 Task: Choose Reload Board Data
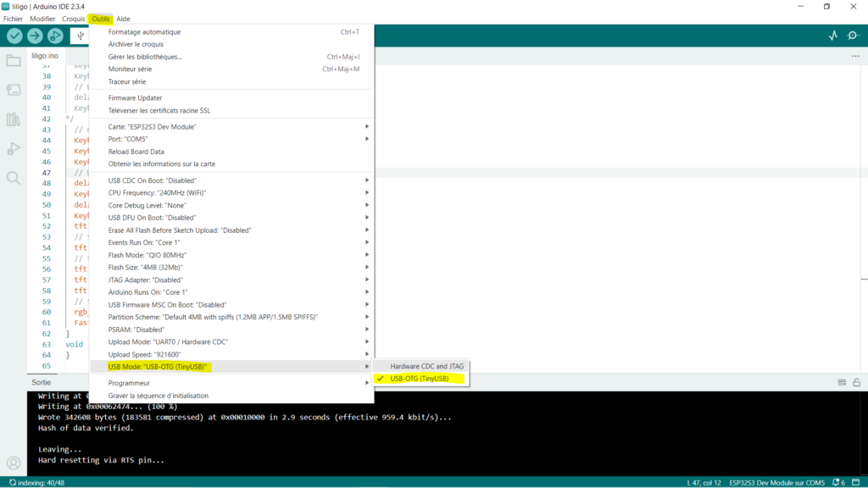[x=232, y=152]
